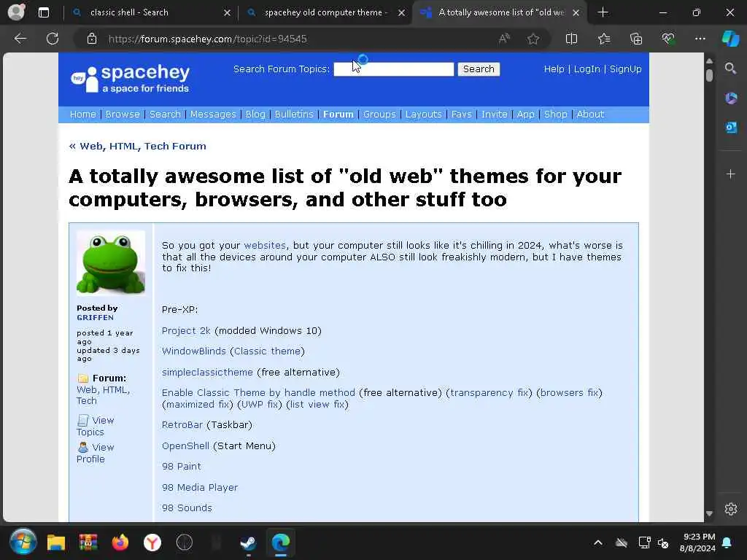The width and height of the screenshot is (747, 560).
Task: View site information lock icon
Action: (x=92, y=39)
